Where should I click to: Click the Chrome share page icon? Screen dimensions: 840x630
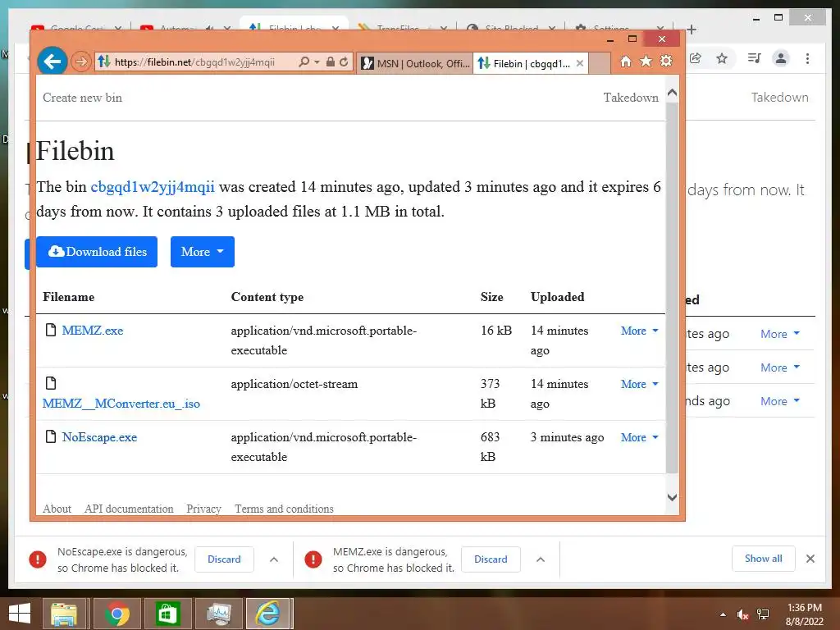696,58
